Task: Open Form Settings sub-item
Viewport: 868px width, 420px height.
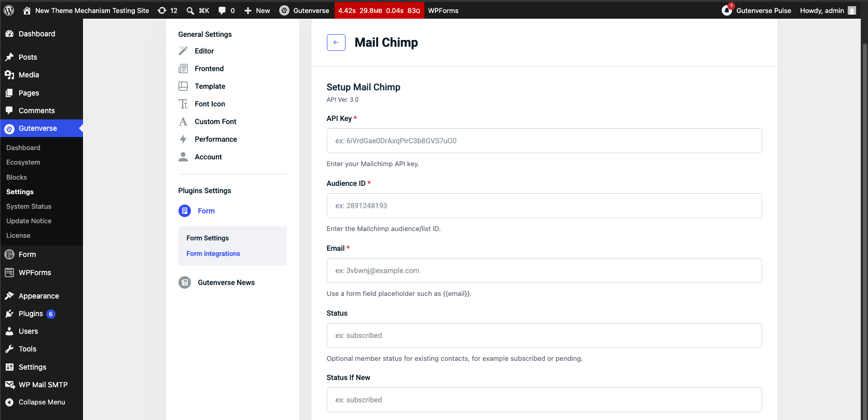Action: [x=208, y=238]
